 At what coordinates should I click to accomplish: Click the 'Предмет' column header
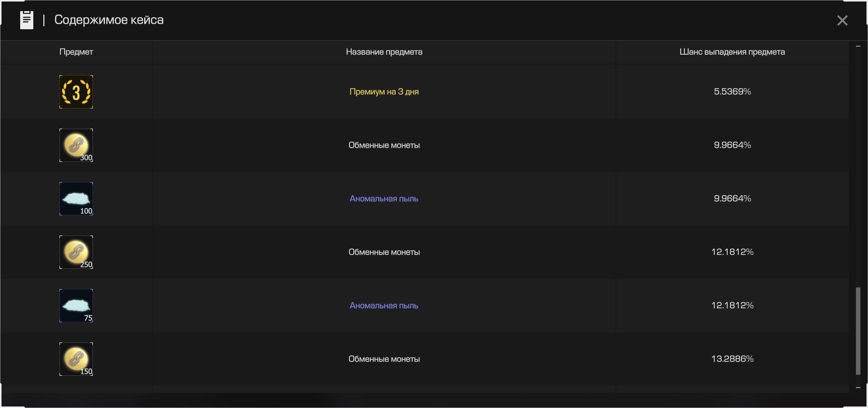(x=76, y=52)
